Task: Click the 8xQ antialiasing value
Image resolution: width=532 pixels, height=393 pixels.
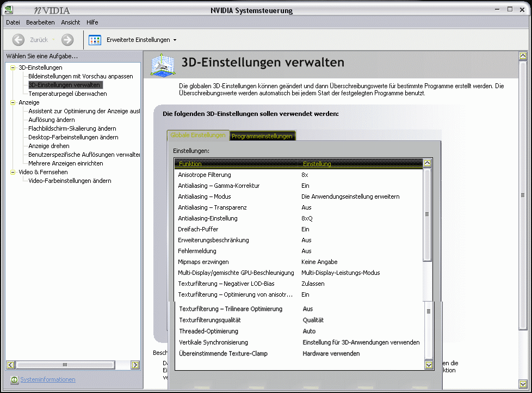Action: click(x=307, y=218)
